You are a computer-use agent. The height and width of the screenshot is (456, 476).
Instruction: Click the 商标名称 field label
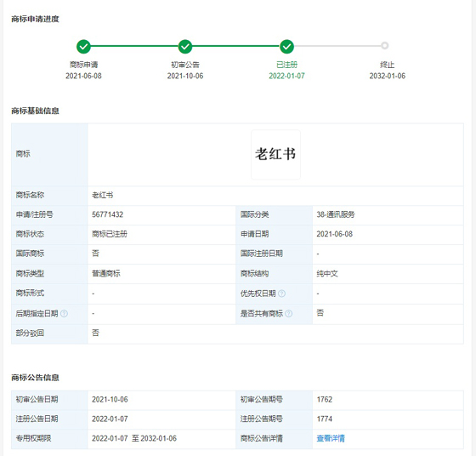pyautogui.click(x=30, y=195)
